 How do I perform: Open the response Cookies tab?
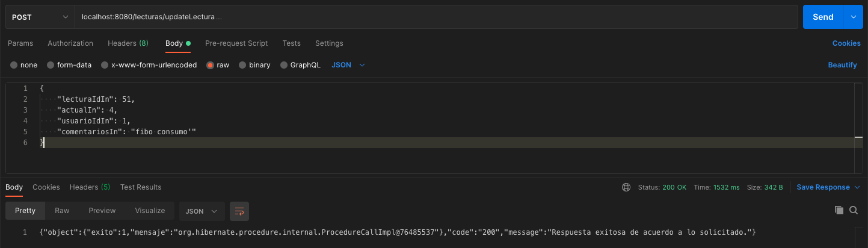(46, 187)
